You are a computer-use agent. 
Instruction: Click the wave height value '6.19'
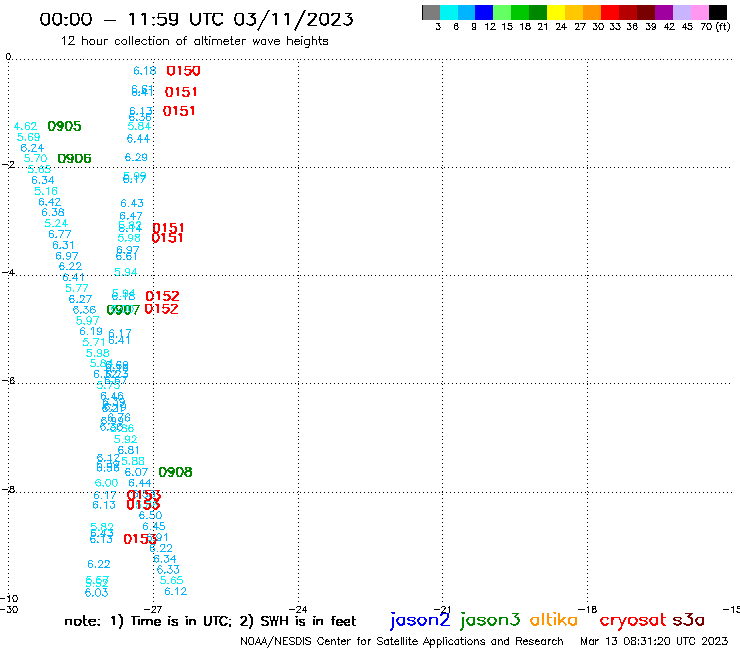pos(91,331)
